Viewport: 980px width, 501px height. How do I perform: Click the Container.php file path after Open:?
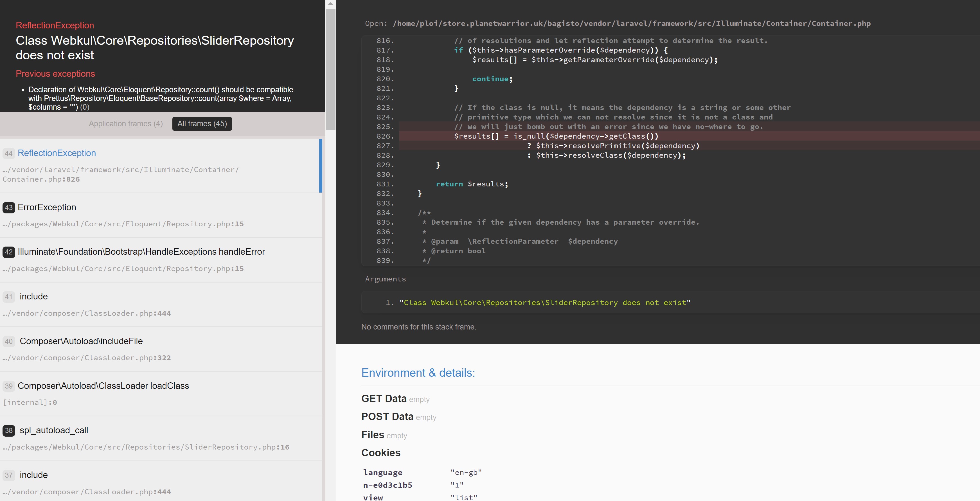(x=632, y=24)
